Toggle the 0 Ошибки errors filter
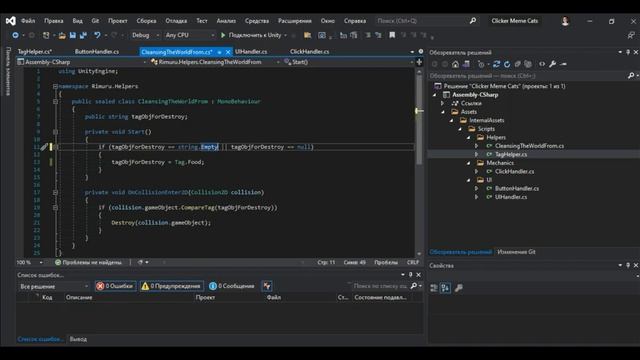The image size is (640, 360). (x=115, y=286)
